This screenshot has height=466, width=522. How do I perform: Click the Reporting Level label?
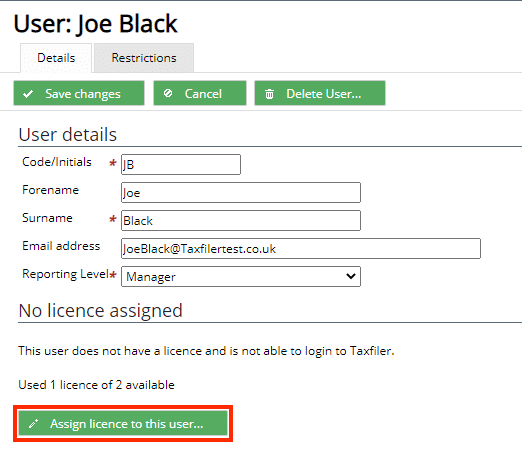click(66, 274)
